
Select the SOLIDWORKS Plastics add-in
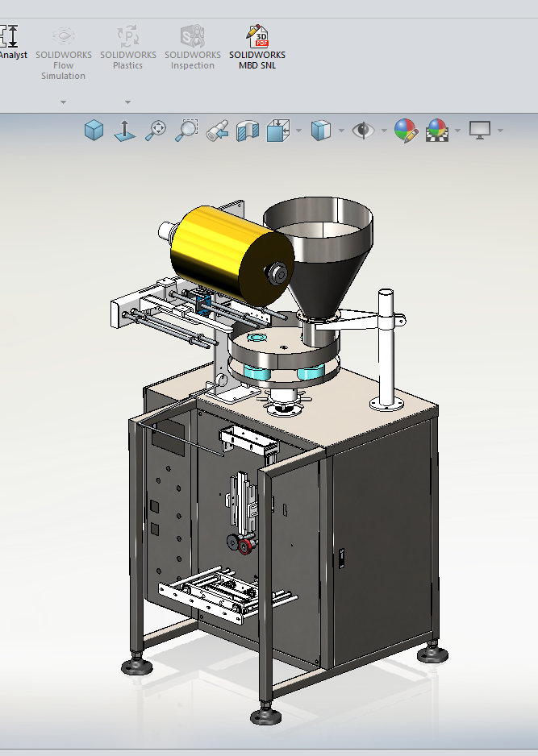click(128, 48)
